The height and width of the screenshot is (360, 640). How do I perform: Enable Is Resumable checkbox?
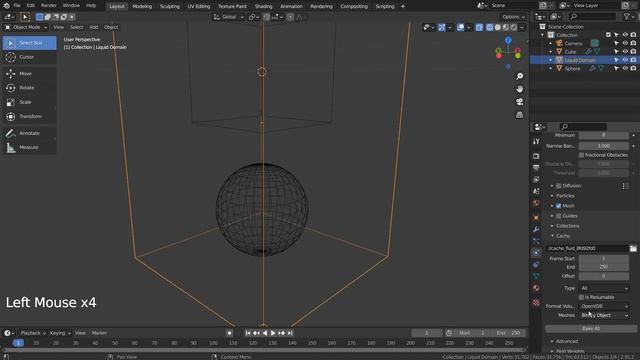pos(581,297)
